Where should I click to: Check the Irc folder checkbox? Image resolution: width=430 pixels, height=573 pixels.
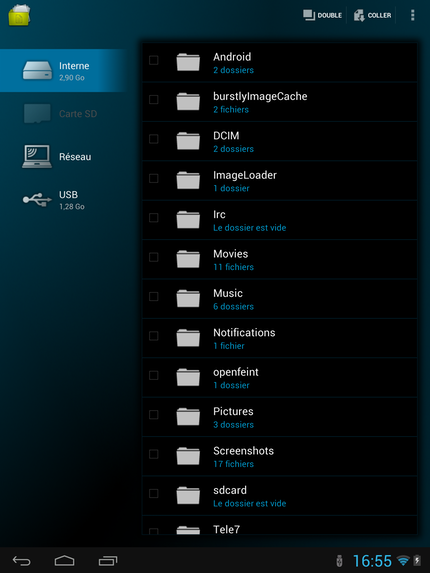[x=154, y=218]
